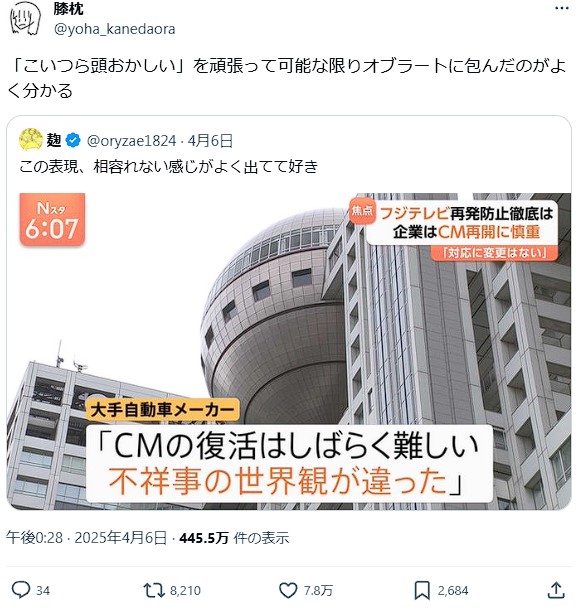Open the Fuji TV building news image
Viewport: 580px width, 610px height.
(289, 351)
